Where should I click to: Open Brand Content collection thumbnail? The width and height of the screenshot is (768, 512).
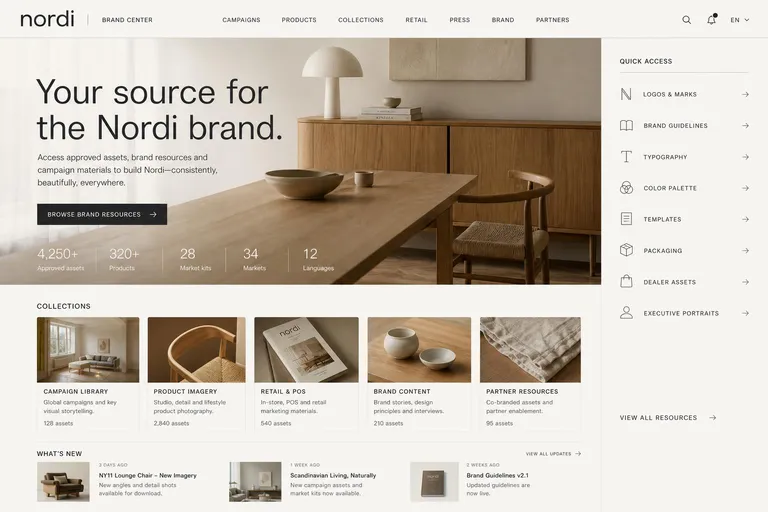(419, 349)
